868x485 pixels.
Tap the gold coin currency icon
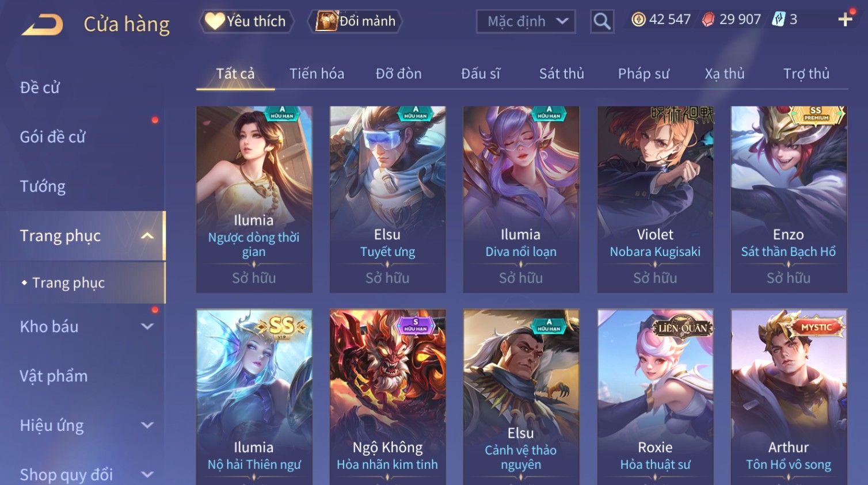638,20
